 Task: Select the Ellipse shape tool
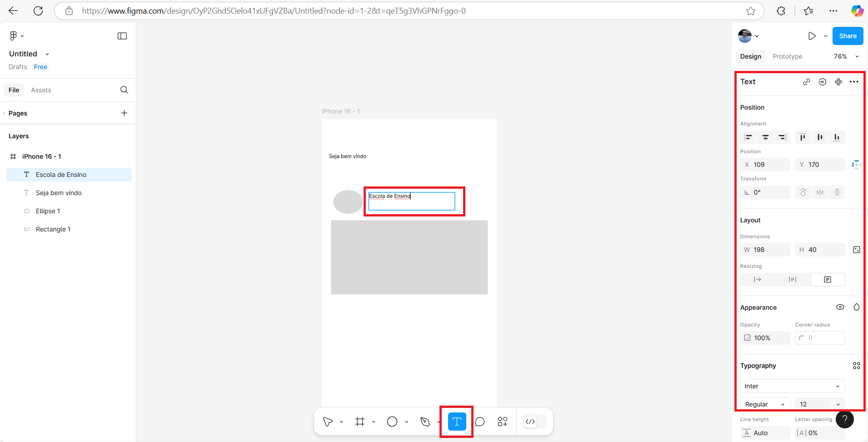(392, 422)
